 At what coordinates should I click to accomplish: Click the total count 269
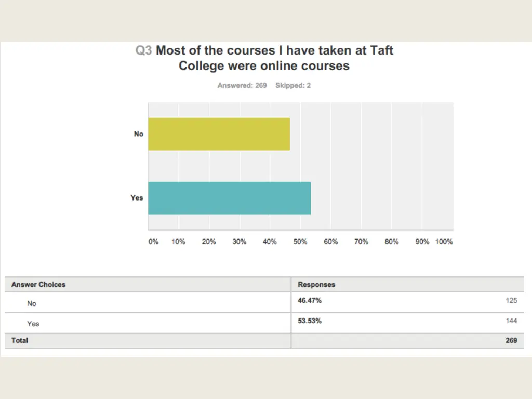click(x=511, y=340)
